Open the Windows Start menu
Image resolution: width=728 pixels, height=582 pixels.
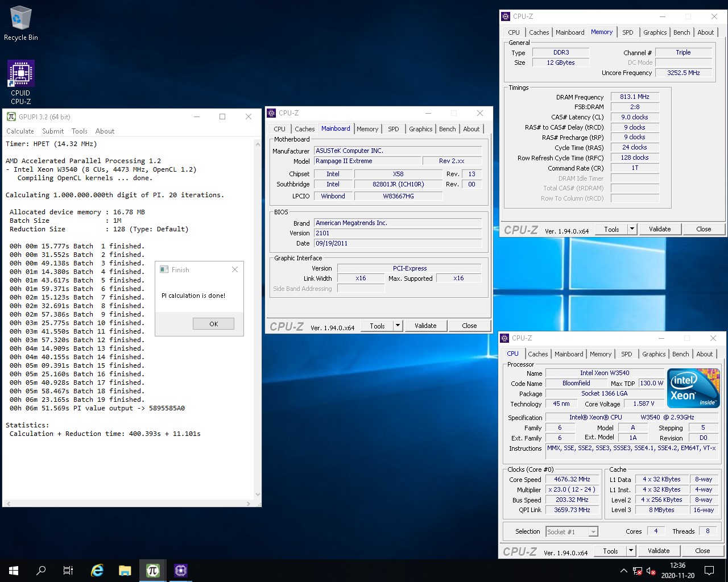click(x=14, y=571)
